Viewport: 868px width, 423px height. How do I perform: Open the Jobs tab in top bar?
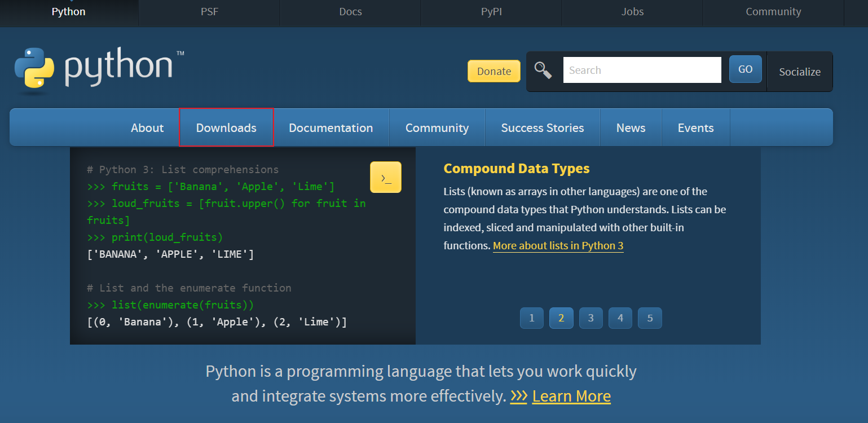pyautogui.click(x=632, y=12)
